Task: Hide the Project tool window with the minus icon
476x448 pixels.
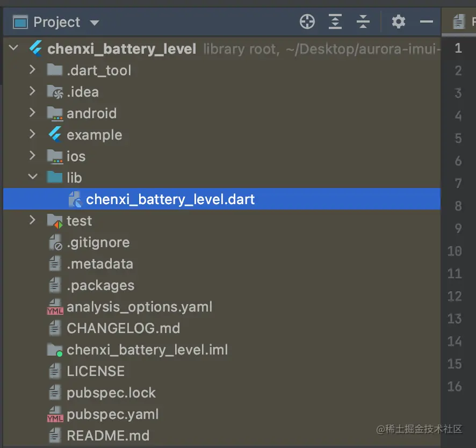Action: click(x=427, y=21)
